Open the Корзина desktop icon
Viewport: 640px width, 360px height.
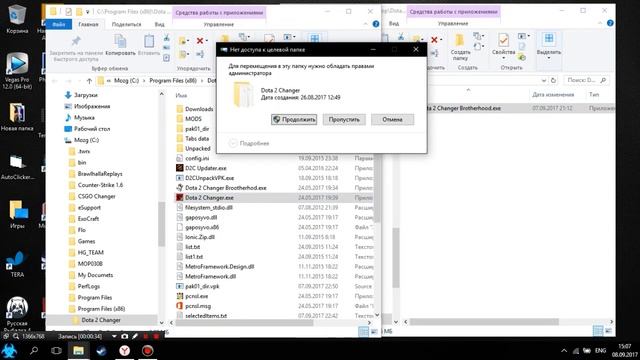pos(17,18)
